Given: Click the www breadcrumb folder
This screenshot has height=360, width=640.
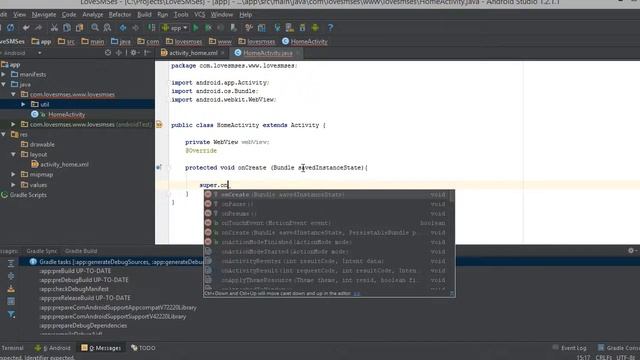Looking at the screenshot, I should click(x=220, y=42).
